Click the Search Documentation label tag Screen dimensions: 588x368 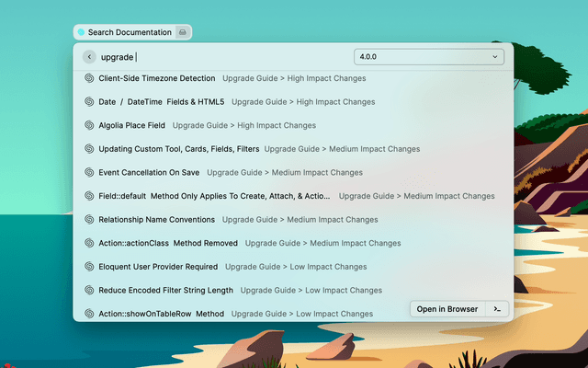pyautogui.click(x=129, y=32)
